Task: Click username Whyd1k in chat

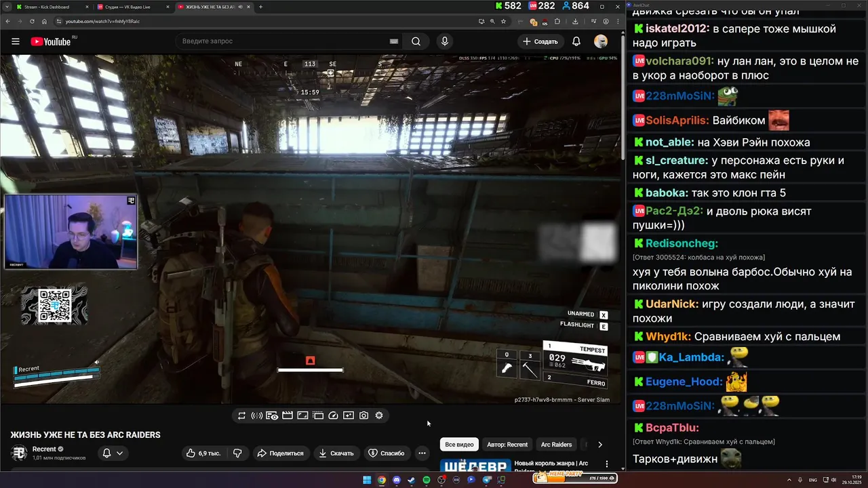Action: pos(668,337)
